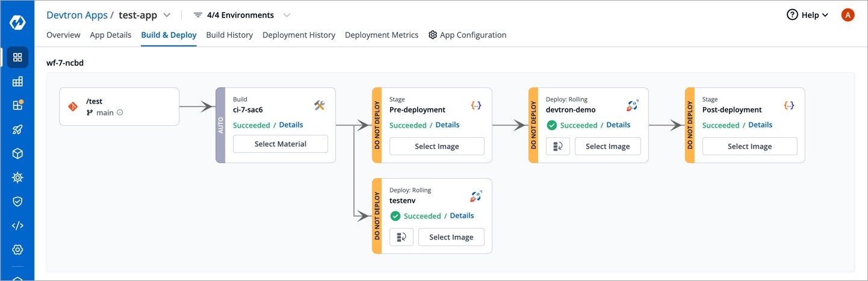
Task: Click the gear icon on App Configuration tab
Action: pyautogui.click(x=432, y=35)
